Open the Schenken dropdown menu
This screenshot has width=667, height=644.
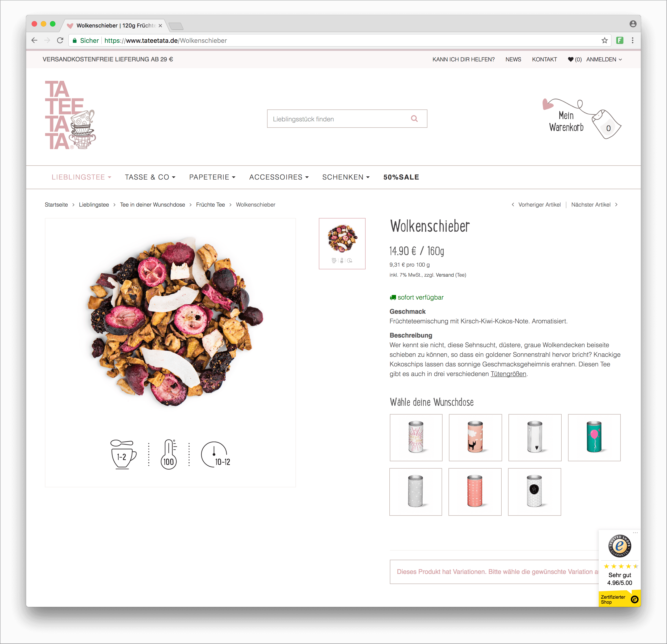click(346, 177)
